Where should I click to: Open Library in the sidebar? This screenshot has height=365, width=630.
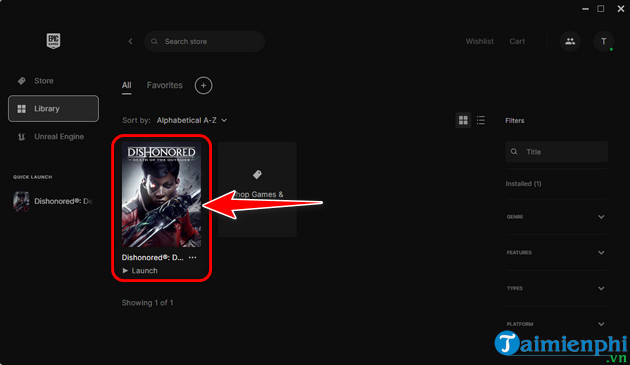(x=53, y=109)
